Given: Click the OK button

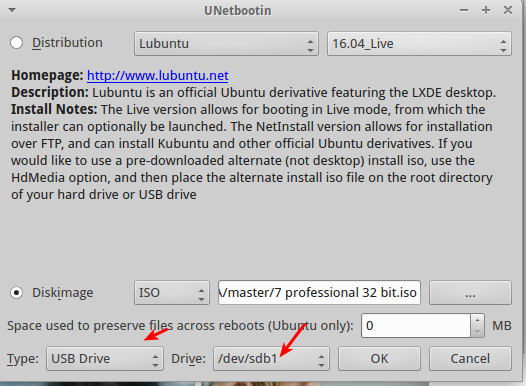Looking at the screenshot, I should [379, 359].
